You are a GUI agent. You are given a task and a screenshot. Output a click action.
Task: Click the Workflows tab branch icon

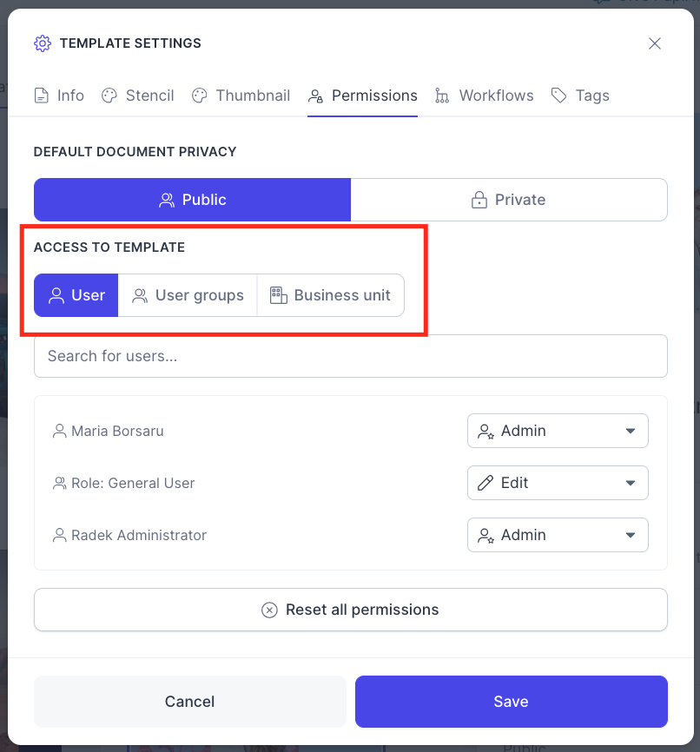point(442,96)
